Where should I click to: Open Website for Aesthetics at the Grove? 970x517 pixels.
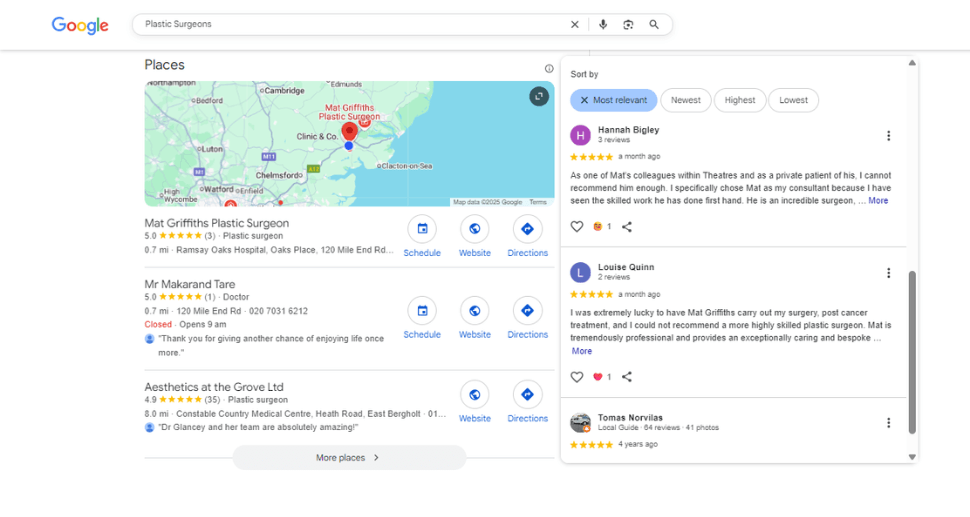point(475,395)
